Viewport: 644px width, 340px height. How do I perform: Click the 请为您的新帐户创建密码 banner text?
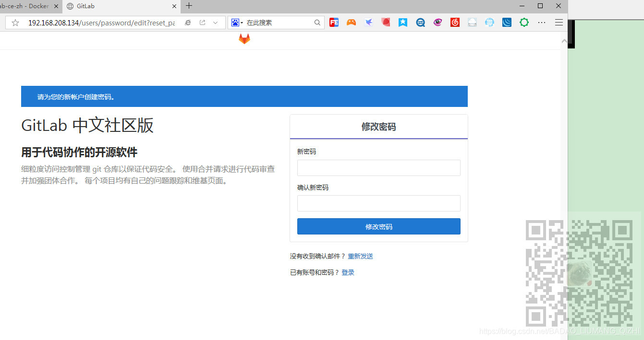click(x=76, y=97)
